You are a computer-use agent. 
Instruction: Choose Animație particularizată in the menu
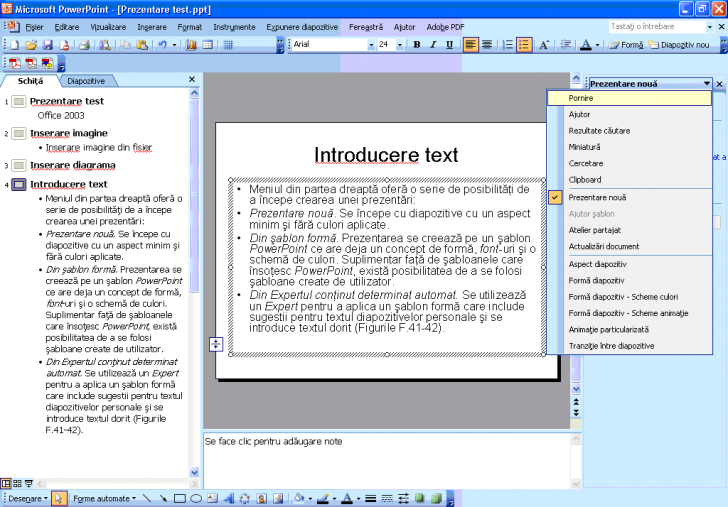pyautogui.click(x=630, y=330)
